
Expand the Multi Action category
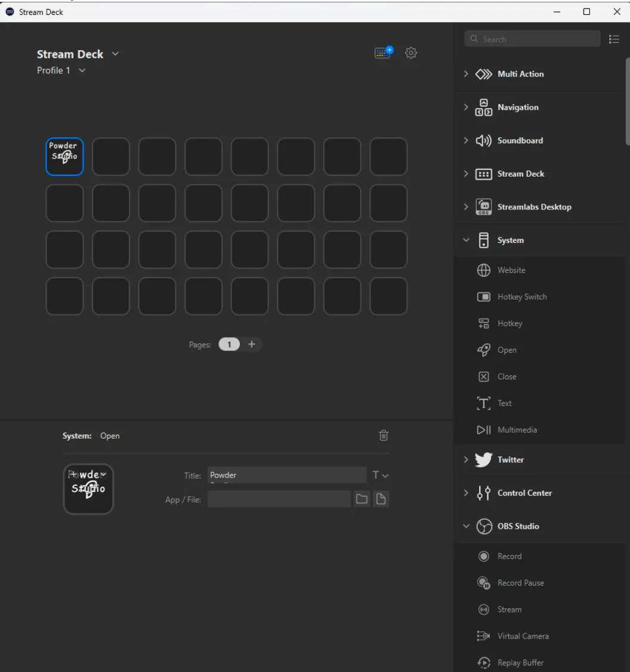(x=466, y=74)
